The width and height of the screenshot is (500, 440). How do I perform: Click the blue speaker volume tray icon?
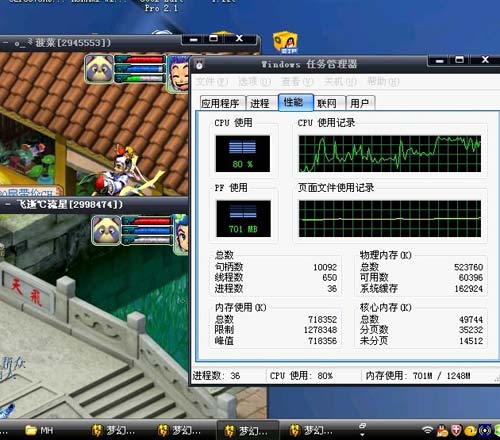485,430
